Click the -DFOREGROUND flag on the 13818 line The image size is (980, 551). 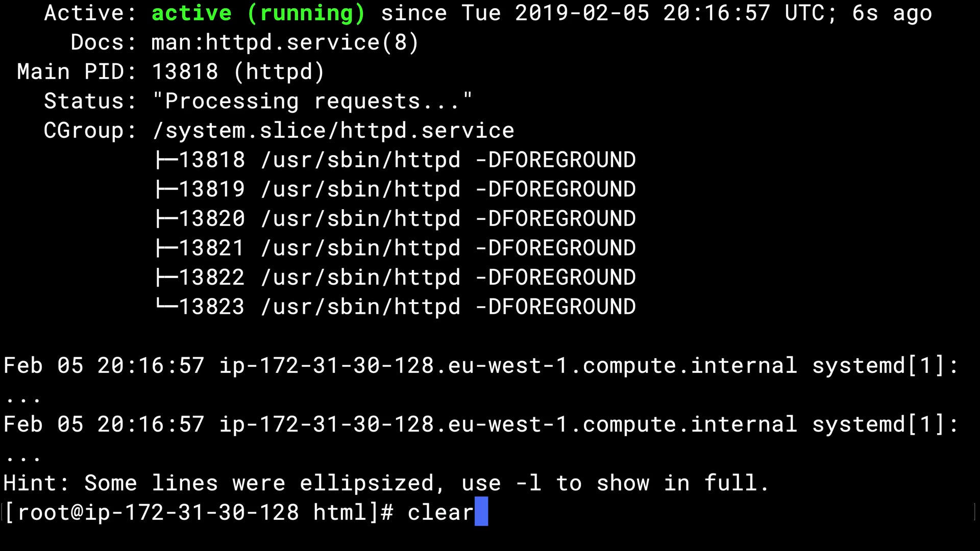555,160
